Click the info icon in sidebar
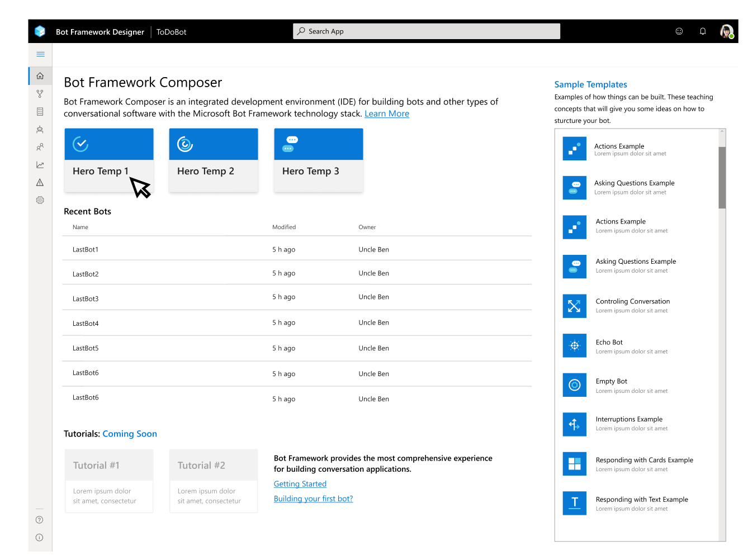The height and width of the screenshot is (560, 748). coord(40,538)
